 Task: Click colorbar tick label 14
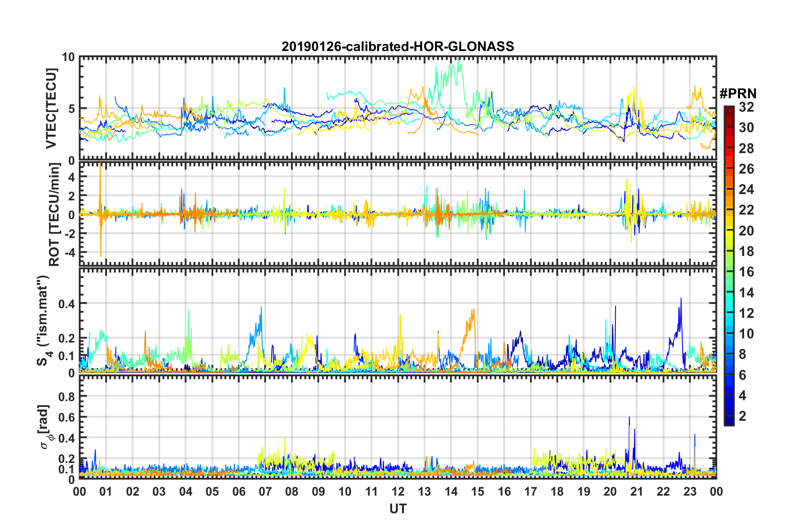(x=746, y=292)
